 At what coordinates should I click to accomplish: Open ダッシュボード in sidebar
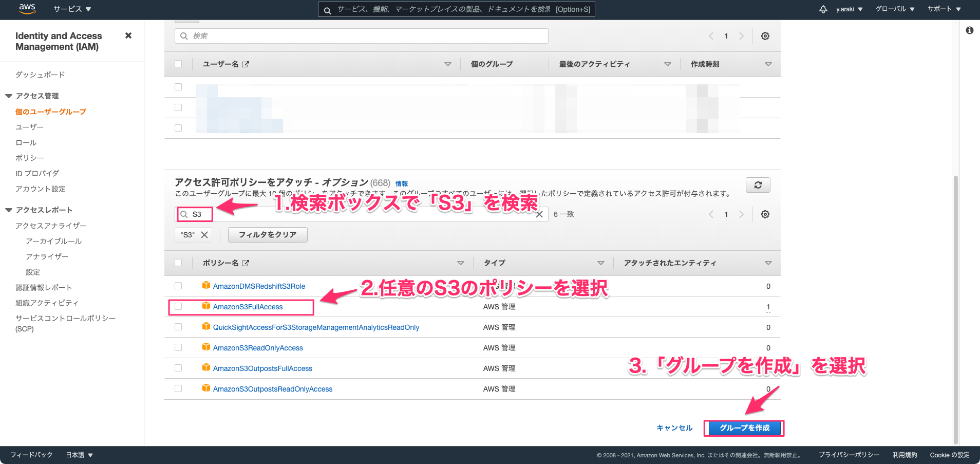pos(40,75)
